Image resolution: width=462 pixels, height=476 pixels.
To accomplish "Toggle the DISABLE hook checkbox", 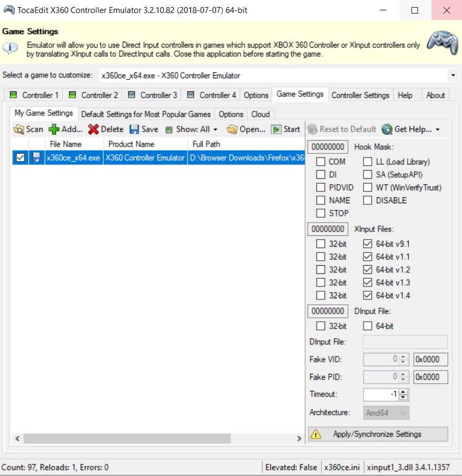I will [367, 201].
